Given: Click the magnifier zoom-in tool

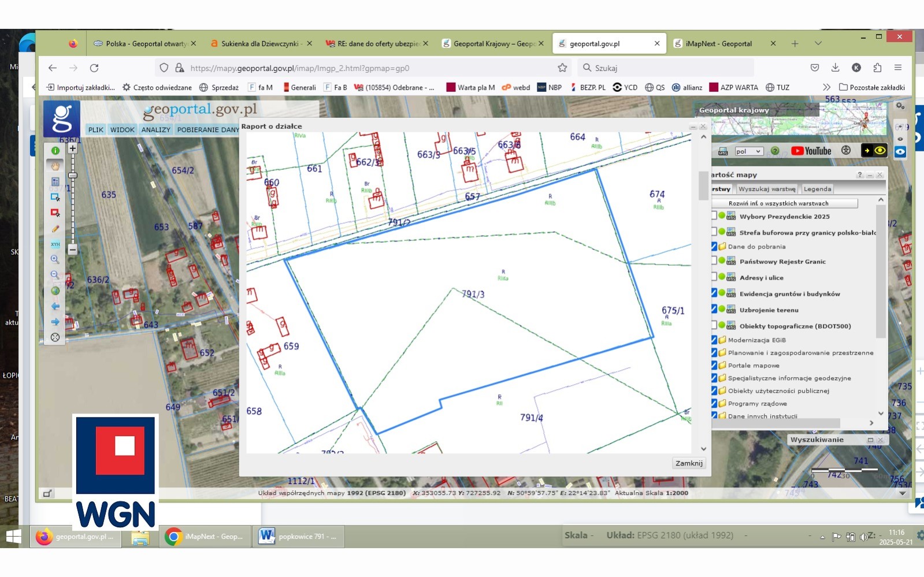Looking at the screenshot, I should [x=55, y=260].
